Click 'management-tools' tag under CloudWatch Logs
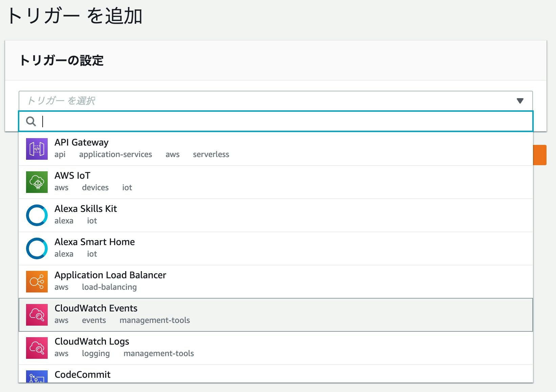This screenshot has width=556, height=392. (x=159, y=353)
